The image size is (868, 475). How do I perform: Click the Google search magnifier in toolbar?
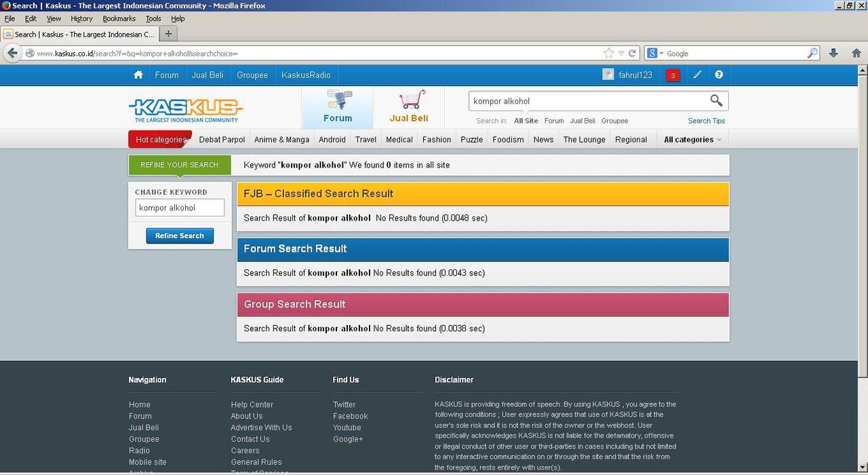812,53
